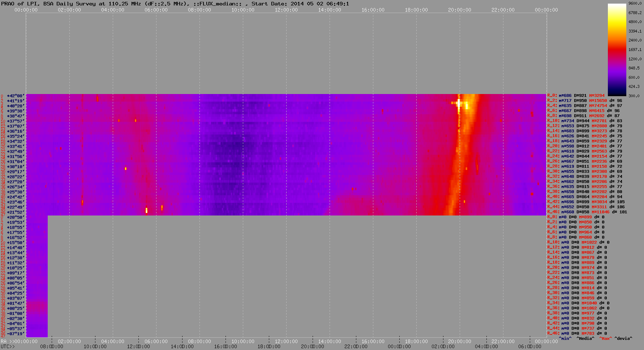Click declination label +38°47'
The width and height of the screenshot is (644, 350).
16,116
